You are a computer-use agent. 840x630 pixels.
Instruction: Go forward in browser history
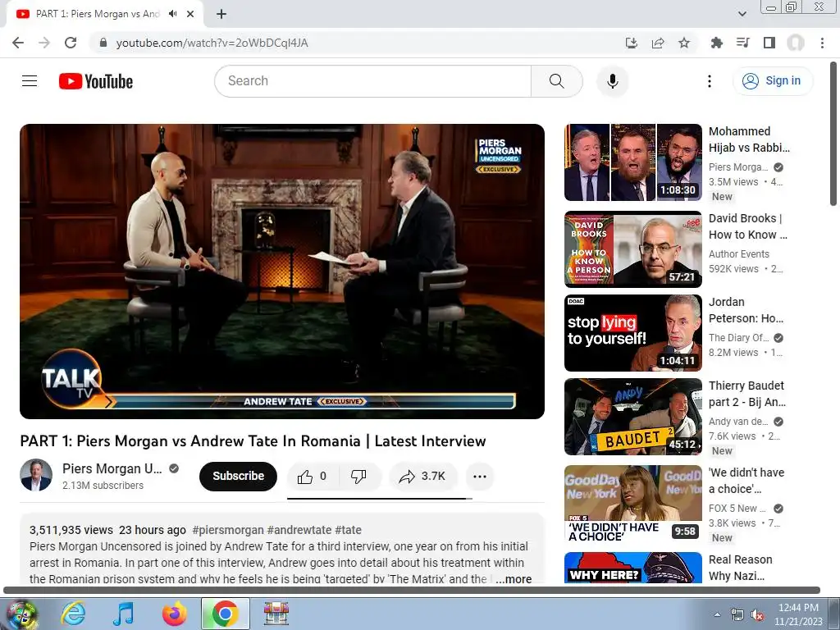click(x=44, y=43)
